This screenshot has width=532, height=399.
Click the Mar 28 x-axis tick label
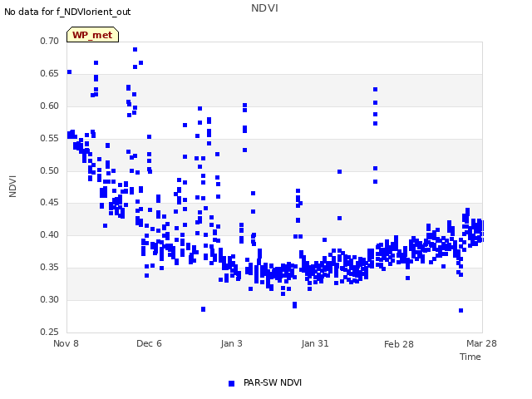pyautogui.click(x=481, y=343)
